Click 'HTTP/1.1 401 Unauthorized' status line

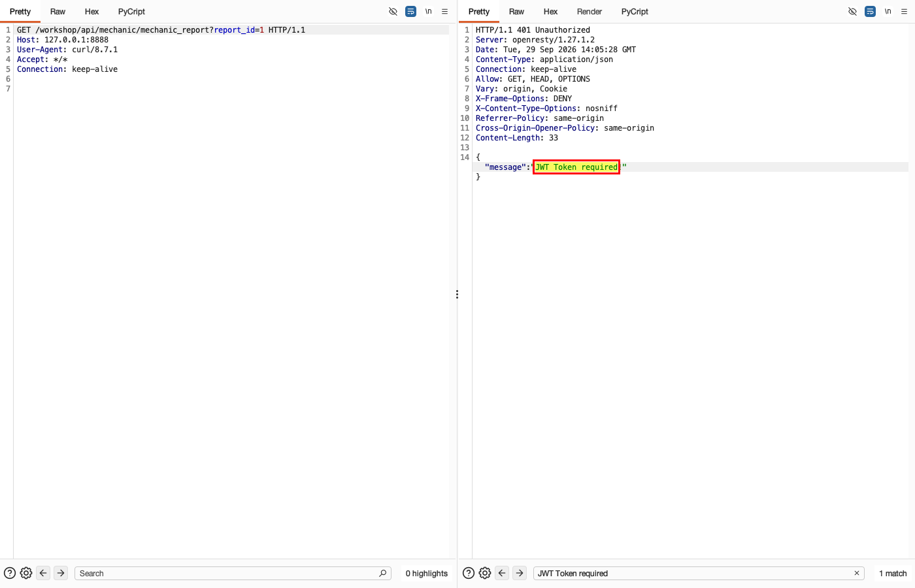pos(533,30)
